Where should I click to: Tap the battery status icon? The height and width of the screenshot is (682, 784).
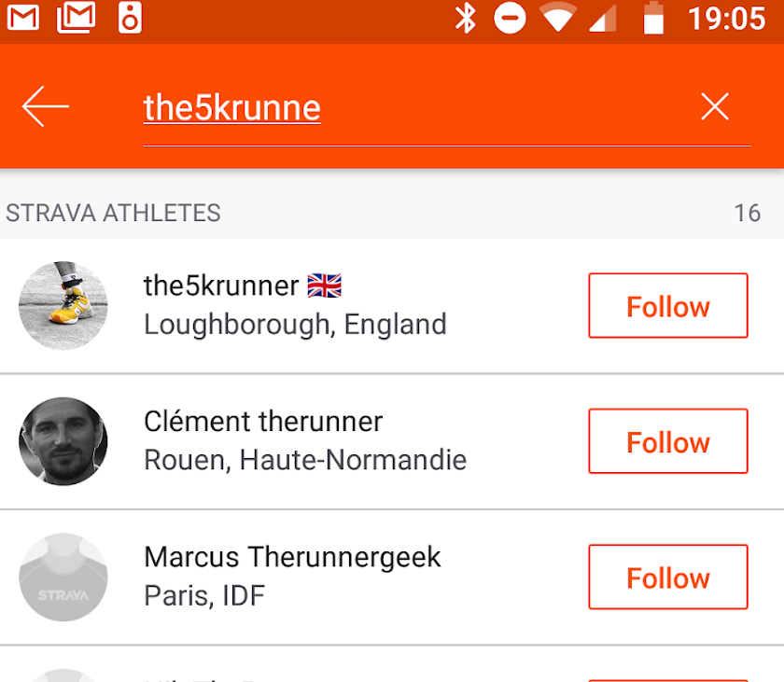coord(653,19)
